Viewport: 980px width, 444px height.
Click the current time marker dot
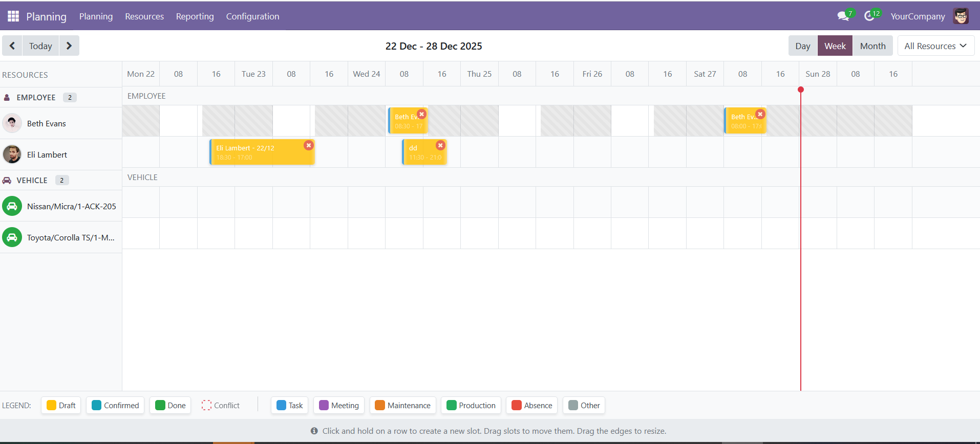click(x=801, y=90)
